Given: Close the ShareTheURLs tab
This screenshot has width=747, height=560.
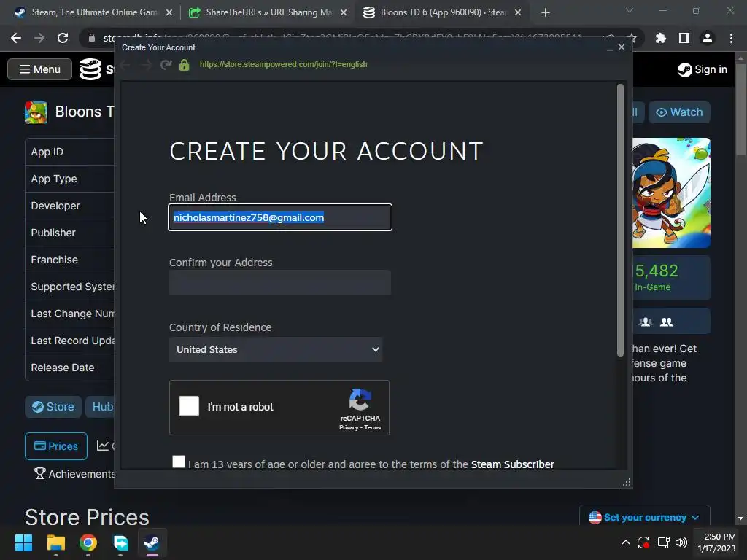Looking at the screenshot, I should [344, 13].
